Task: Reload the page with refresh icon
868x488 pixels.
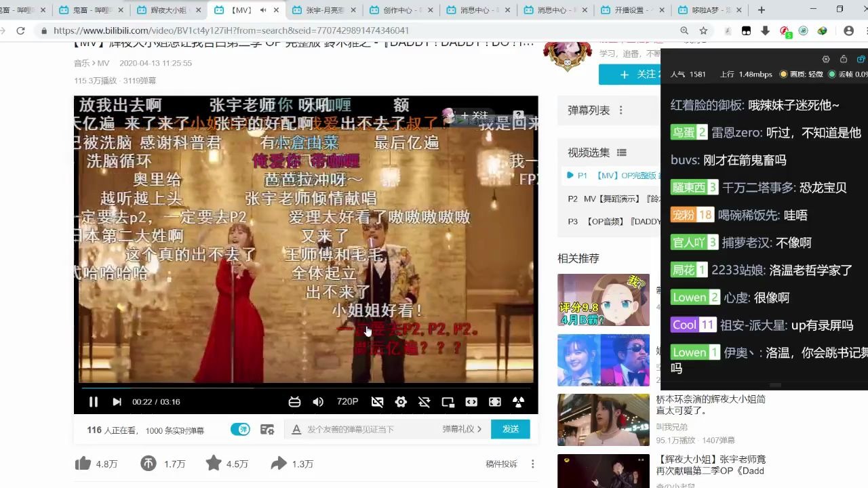Action: 20,30
